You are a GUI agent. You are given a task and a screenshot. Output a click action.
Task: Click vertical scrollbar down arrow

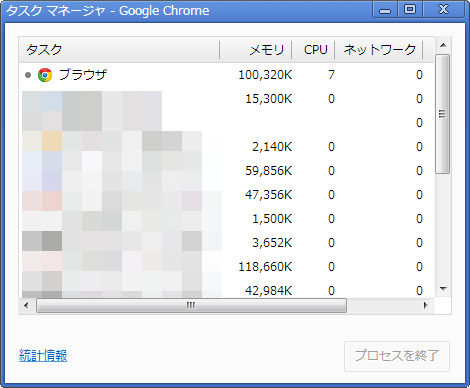(x=443, y=289)
